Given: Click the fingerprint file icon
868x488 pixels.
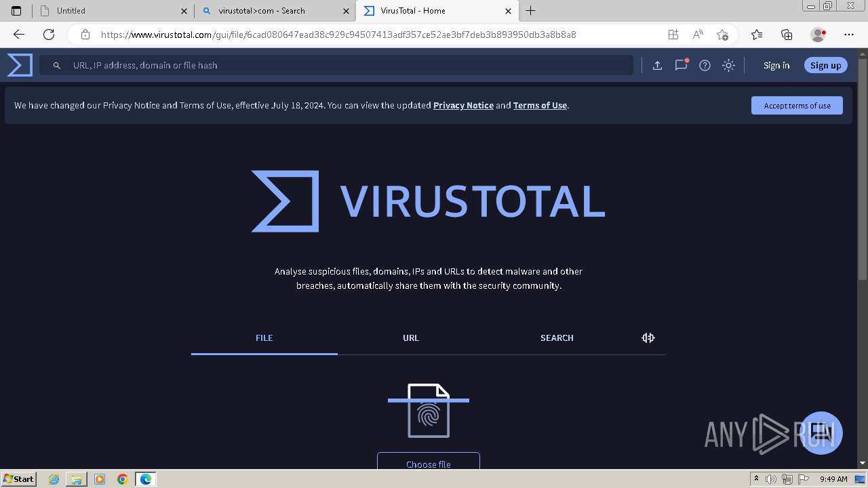Looking at the screenshot, I should point(429,411).
